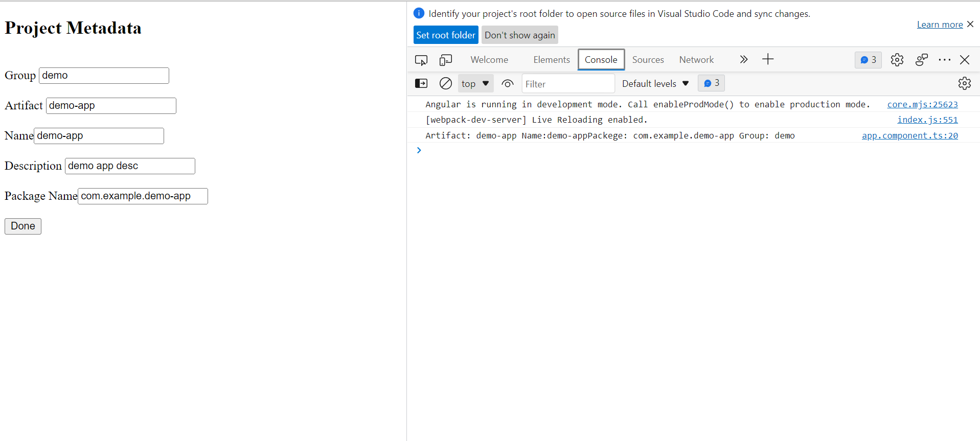Click Don't show again button
980x441 pixels.
tap(520, 35)
